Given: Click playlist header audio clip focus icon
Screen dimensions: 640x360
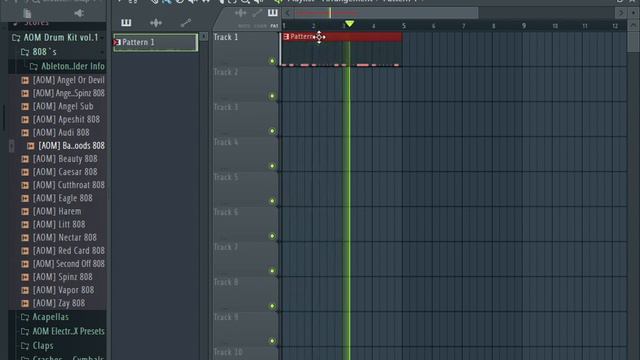Looking at the screenshot, I should pos(240,13).
